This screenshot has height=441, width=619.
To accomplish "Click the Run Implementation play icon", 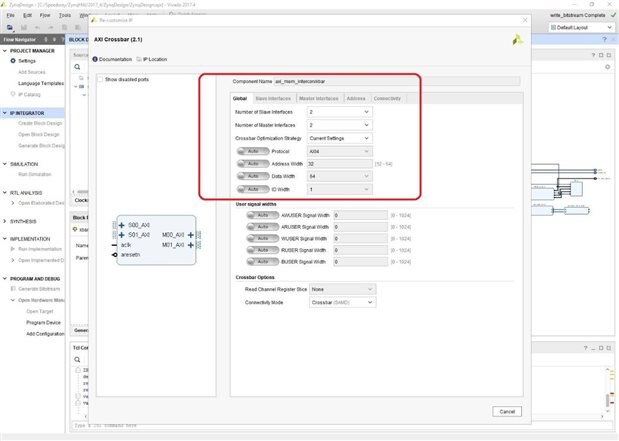I will 13,249.
